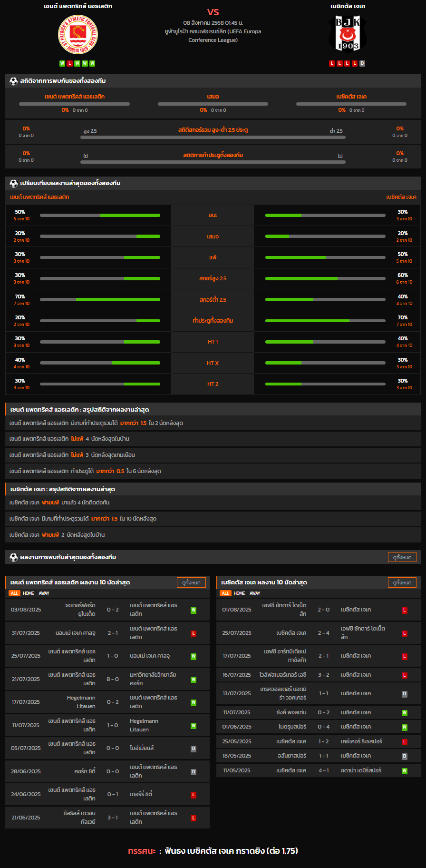Image resolution: width=426 pixels, height=868 pixels.
Task: Click the 8 - 0 score on 21/07/2025 row
Action: pyautogui.click(x=113, y=680)
